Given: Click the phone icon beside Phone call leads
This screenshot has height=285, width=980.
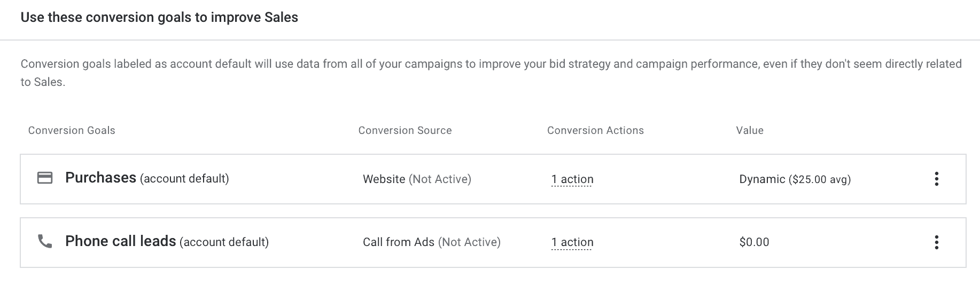Looking at the screenshot, I should pyautogui.click(x=45, y=242).
